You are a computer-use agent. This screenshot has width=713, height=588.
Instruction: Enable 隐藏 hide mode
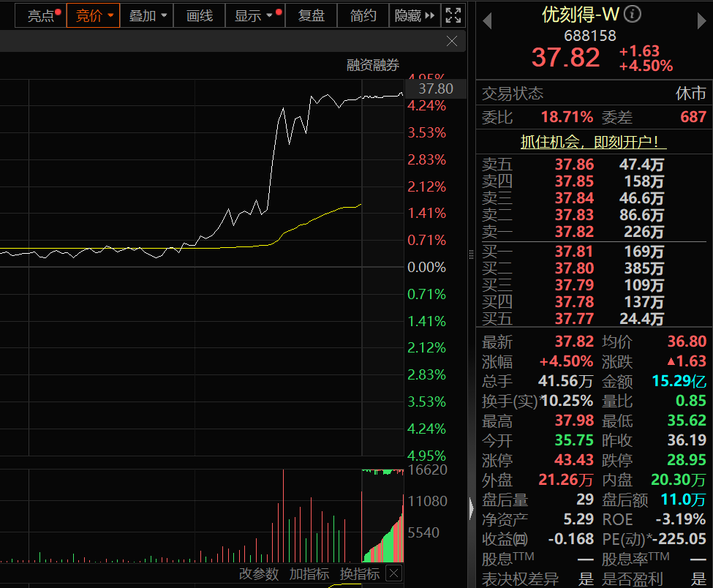410,15
